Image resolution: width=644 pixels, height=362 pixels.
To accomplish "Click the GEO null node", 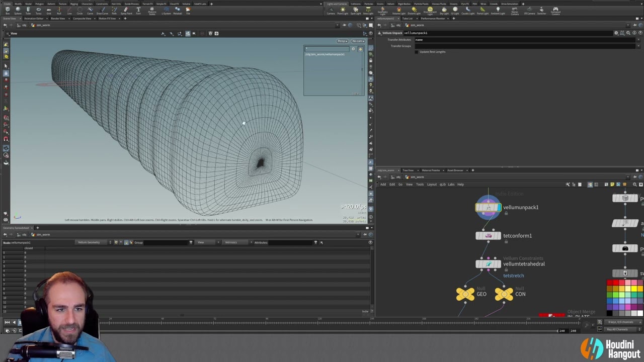I will (465, 294).
